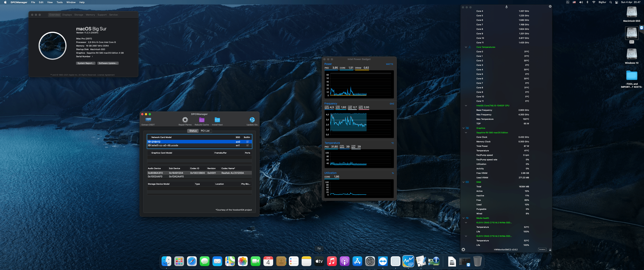Viewport: 644px width, 270px height.
Task: Select the 0x1002AAF0 audio device row
Action: click(x=200, y=177)
